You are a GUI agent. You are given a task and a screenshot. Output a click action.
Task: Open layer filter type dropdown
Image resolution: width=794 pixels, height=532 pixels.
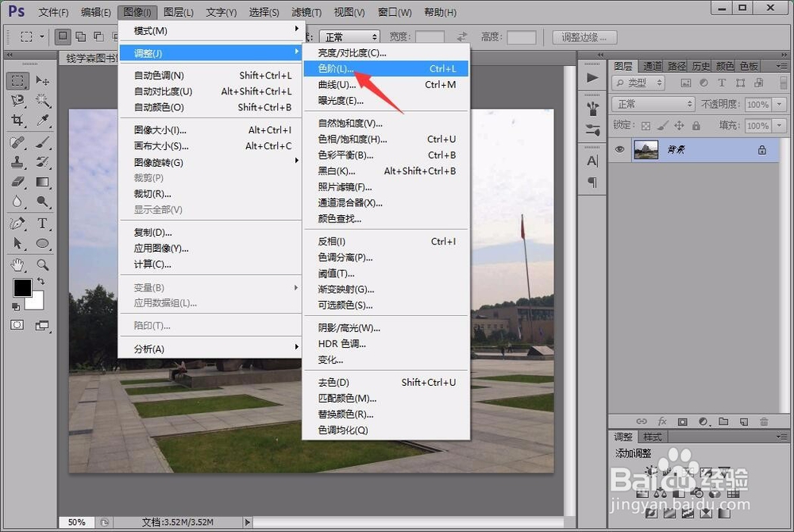[638, 83]
